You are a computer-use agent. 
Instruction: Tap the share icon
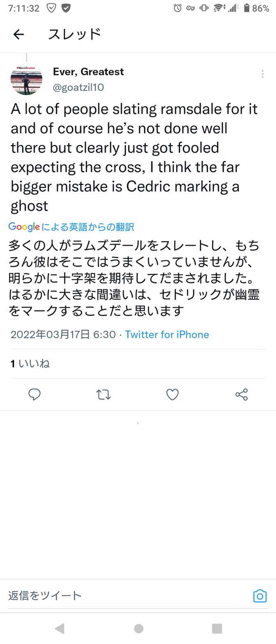pyautogui.click(x=241, y=395)
